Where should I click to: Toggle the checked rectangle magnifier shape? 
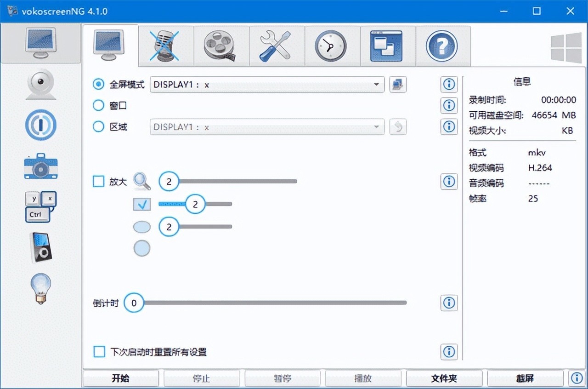(142, 204)
